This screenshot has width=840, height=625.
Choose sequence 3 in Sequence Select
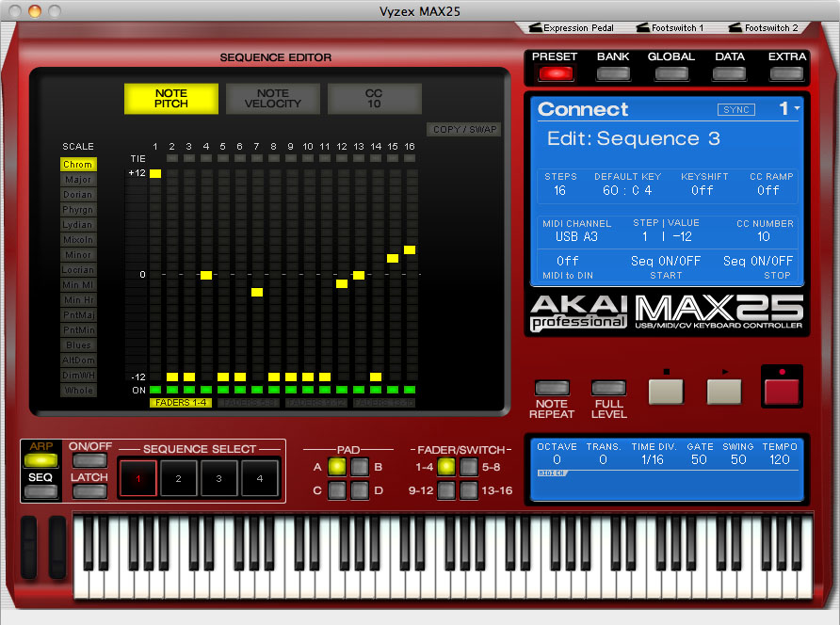coord(218,480)
